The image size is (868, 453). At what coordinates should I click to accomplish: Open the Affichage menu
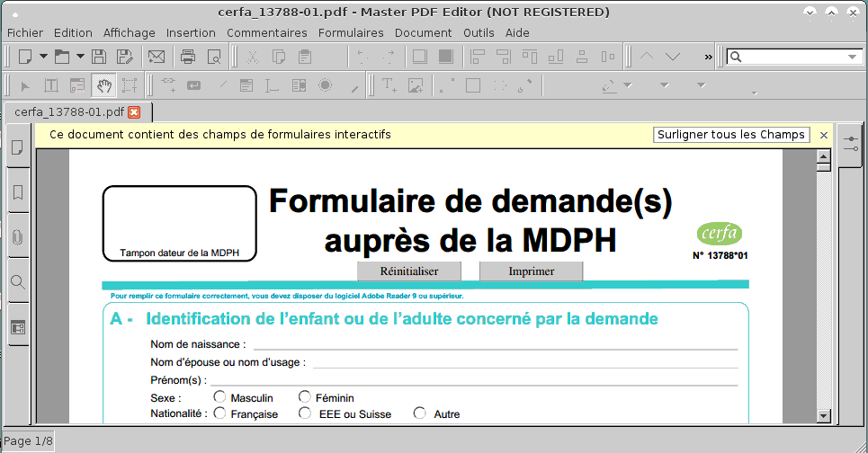point(129,32)
